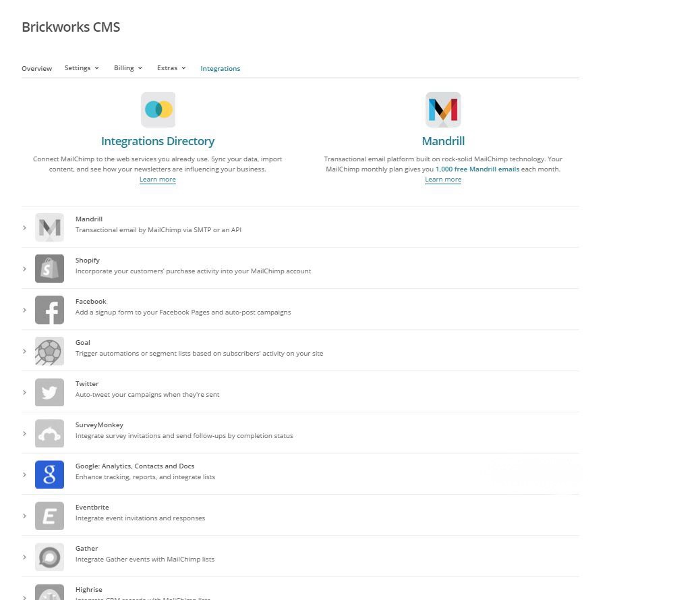Click the Gather row title
The height and width of the screenshot is (600, 700).
pos(86,548)
